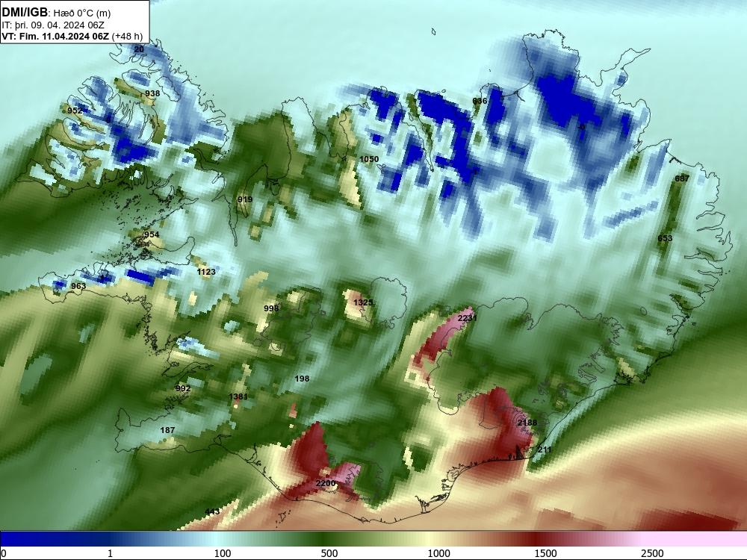Click the map value 2231

(467, 318)
